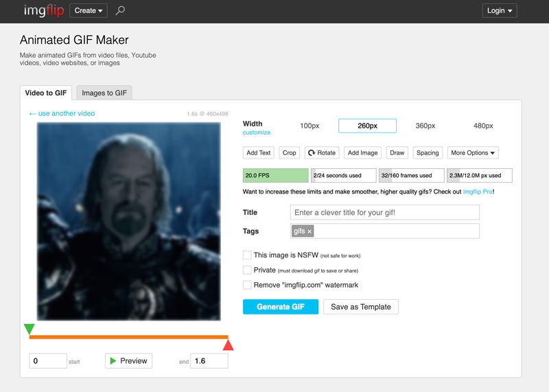Screen dimensions: 549x392
Task: Click the Crop button
Action: [x=289, y=152]
